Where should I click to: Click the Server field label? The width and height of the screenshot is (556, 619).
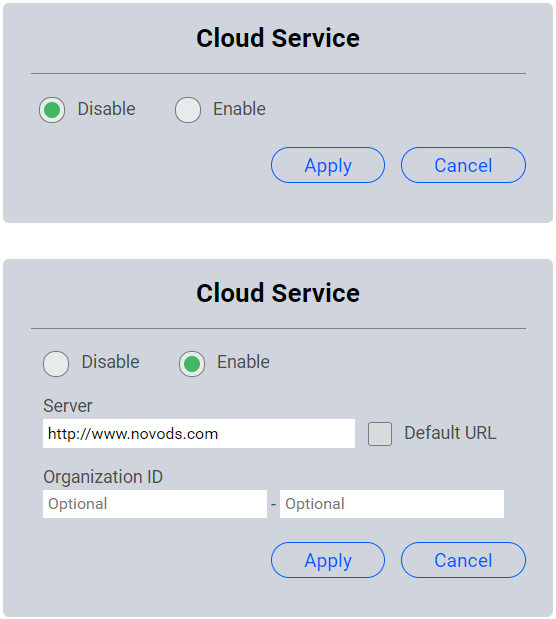[68, 406]
